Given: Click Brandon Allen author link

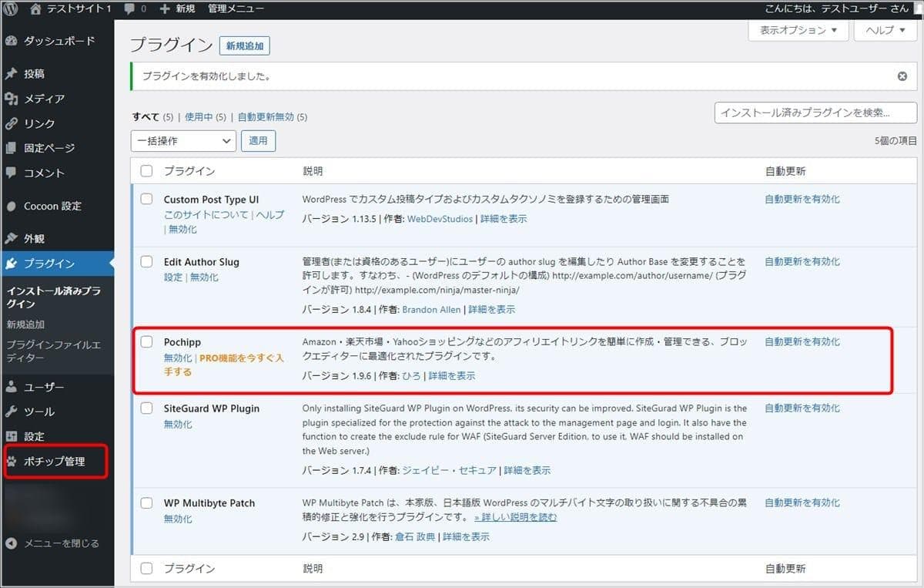Looking at the screenshot, I should (x=431, y=310).
